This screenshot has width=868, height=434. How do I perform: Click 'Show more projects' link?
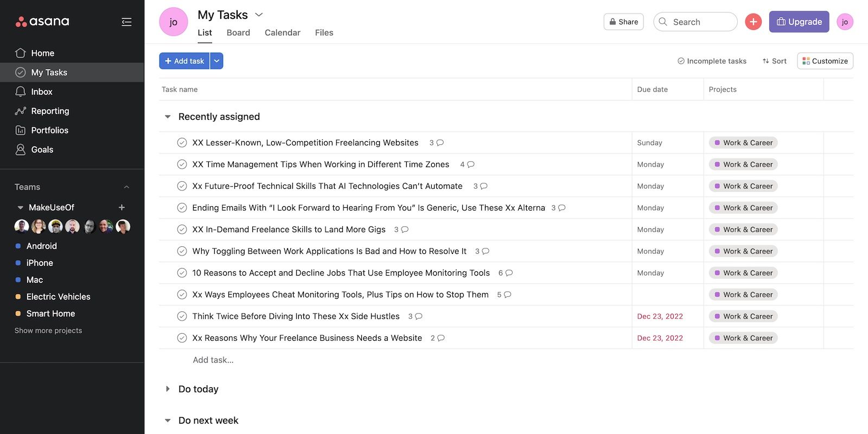[48, 330]
